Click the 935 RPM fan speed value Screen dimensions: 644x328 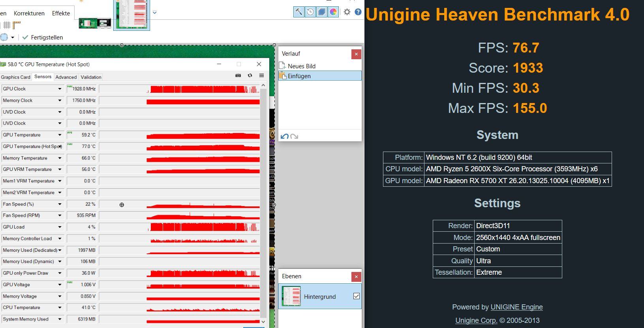click(x=82, y=216)
